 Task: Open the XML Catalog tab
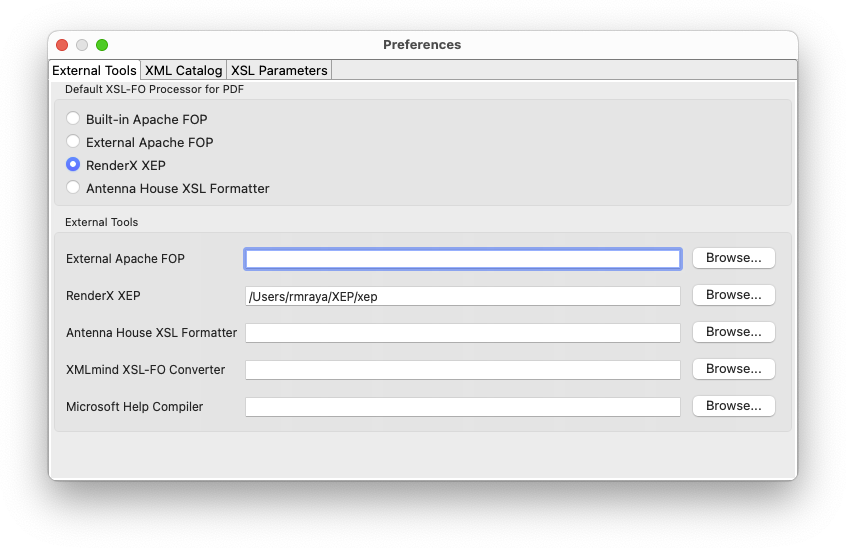coord(183,70)
